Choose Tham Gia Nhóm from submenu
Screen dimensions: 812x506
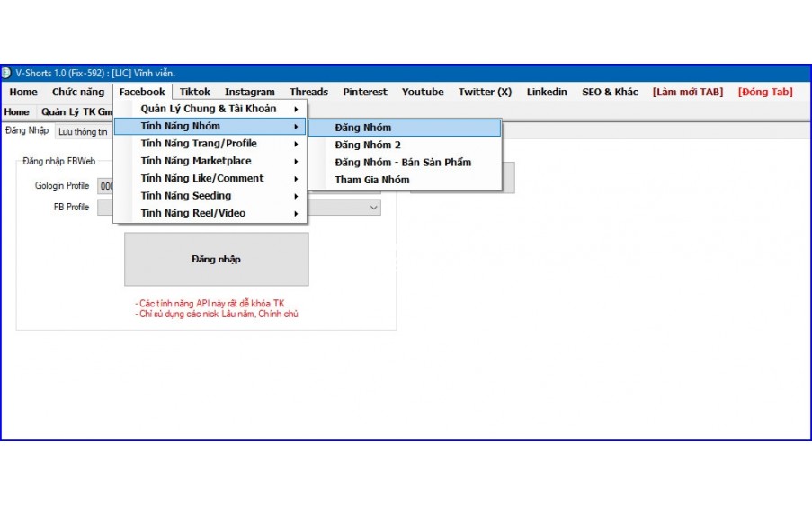click(405, 180)
